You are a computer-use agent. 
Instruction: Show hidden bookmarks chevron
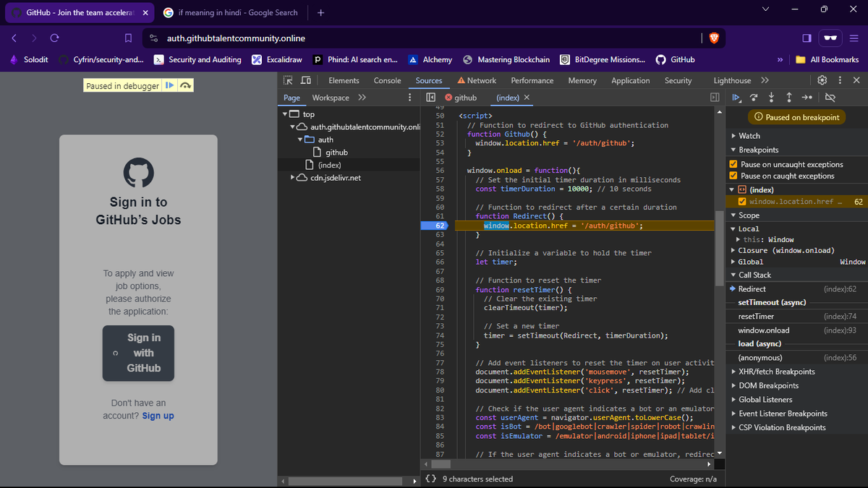780,59
